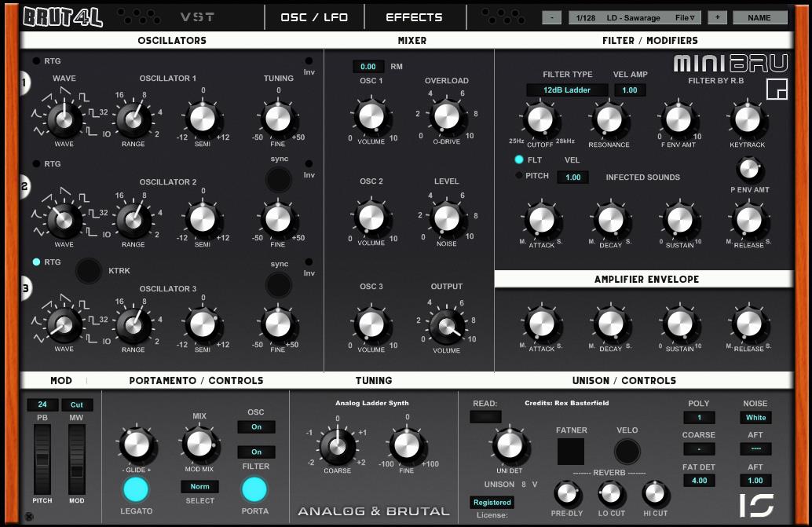812x527 pixels.
Task: Click the tuning COARSE knob
Action: click(x=337, y=446)
